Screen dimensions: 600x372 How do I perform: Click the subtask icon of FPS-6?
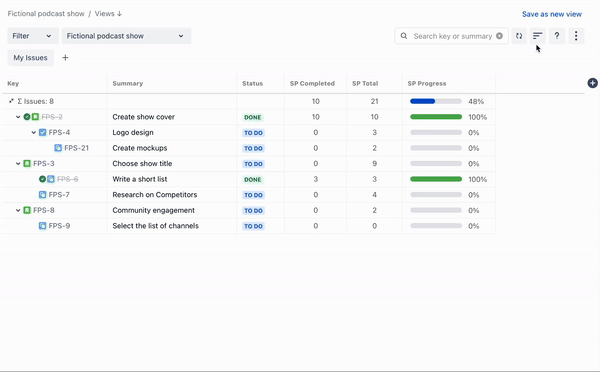tap(51, 179)
